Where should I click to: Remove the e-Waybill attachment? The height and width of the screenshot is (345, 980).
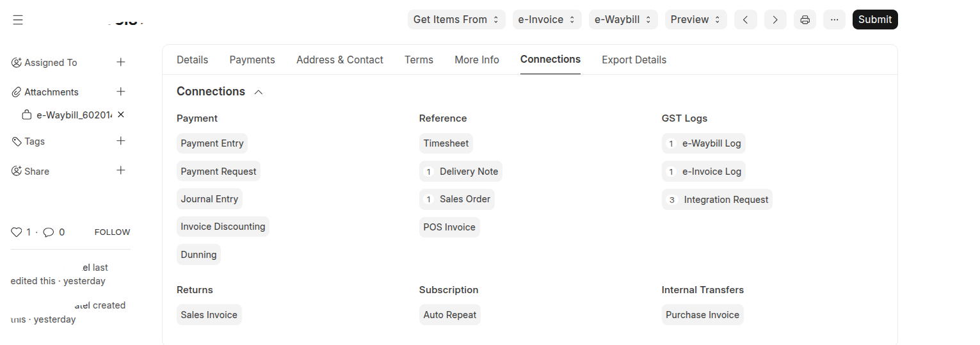(121, 115)
